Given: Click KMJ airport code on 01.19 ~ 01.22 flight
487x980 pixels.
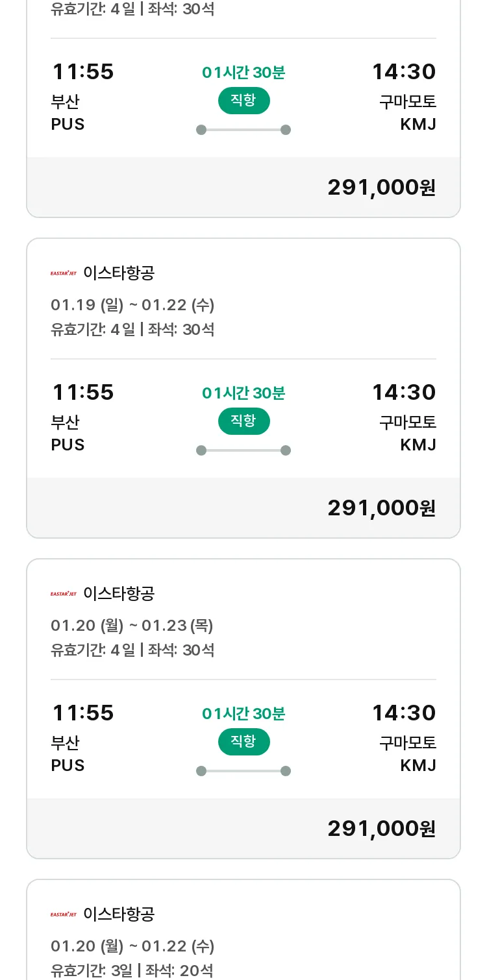Looking at the screenshot, I should pos(418,445).
